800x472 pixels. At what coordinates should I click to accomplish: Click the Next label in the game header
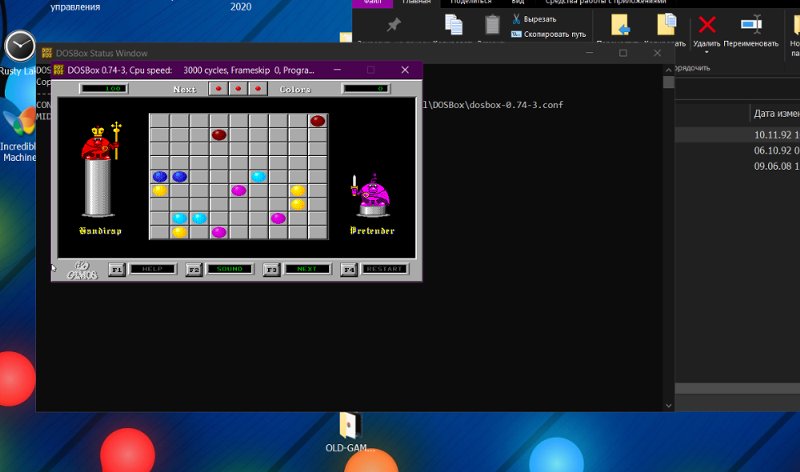pyautogui.click(x=184, y=89)
